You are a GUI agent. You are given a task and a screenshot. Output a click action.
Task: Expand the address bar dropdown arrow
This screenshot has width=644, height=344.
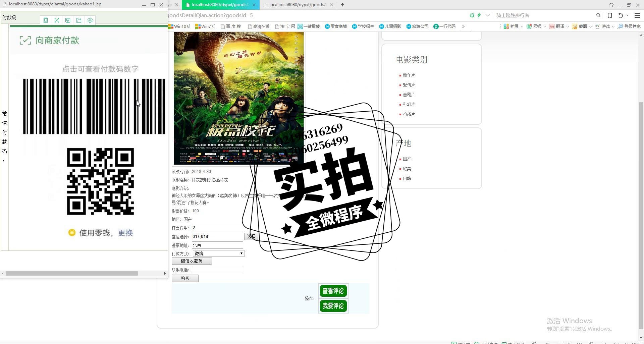pos(488,15)
